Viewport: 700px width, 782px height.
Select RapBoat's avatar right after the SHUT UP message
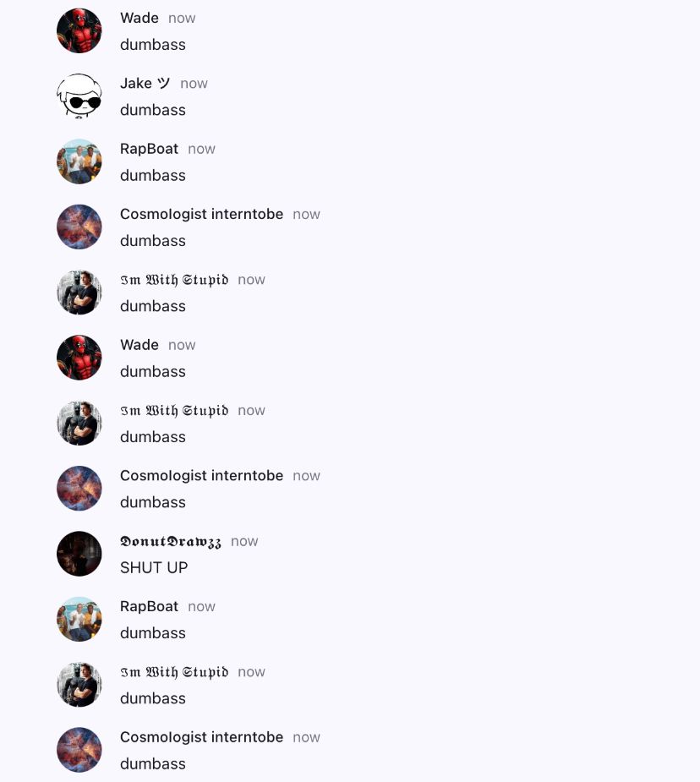coord(79,619)
